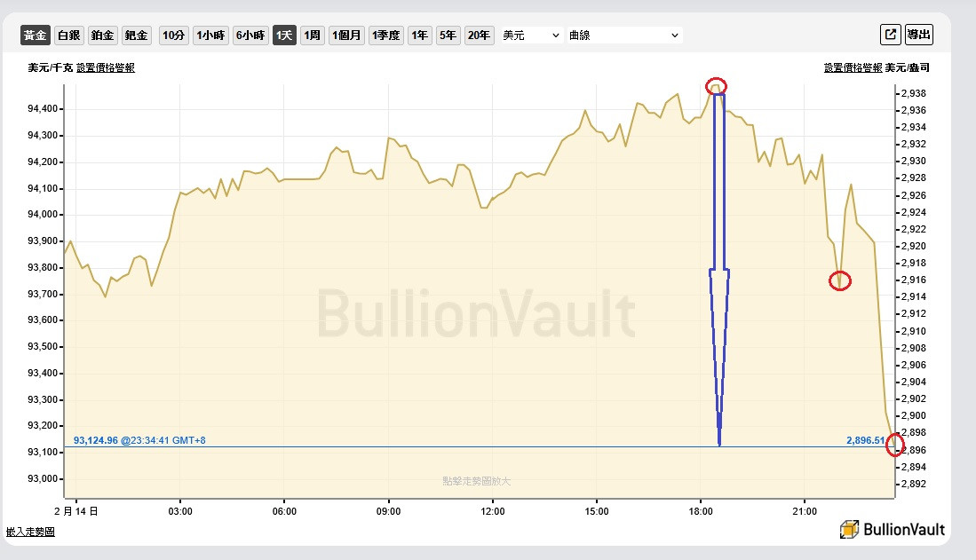The image size is (976, 560).
Task: Click the red-circled price peak on chart
Action: 717,86
